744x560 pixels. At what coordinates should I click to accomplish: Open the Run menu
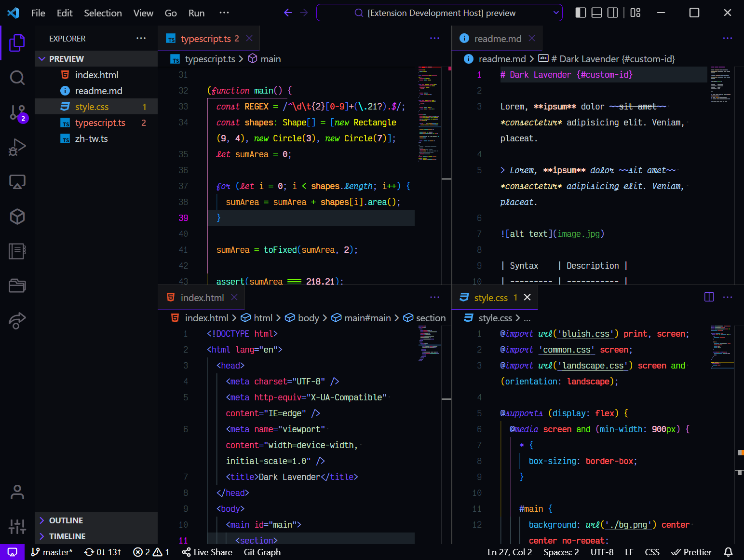click(196, 13)
